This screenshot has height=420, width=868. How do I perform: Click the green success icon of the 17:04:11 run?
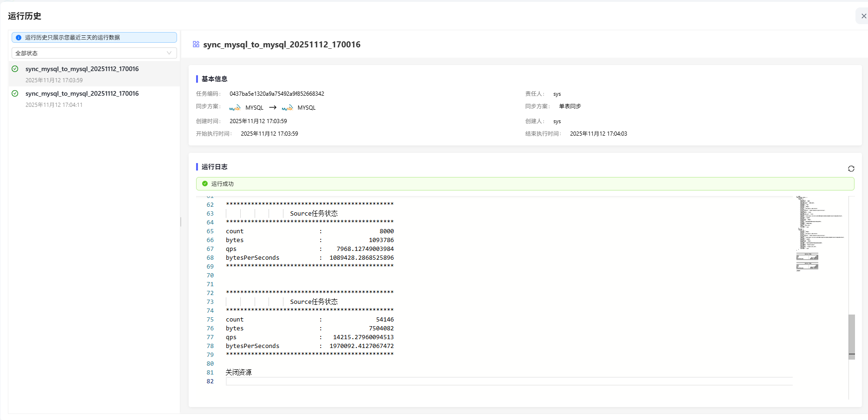tap(15, 93)
